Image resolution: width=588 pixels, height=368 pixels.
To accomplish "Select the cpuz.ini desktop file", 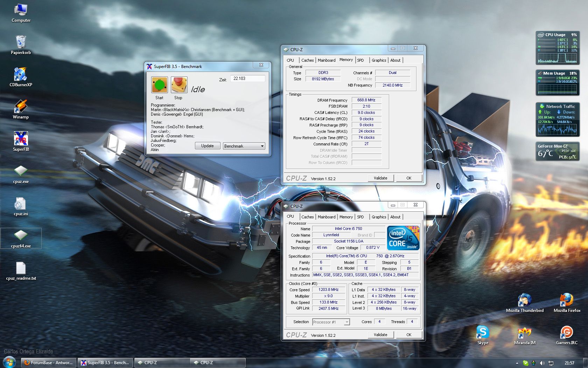I will [21, 206].
